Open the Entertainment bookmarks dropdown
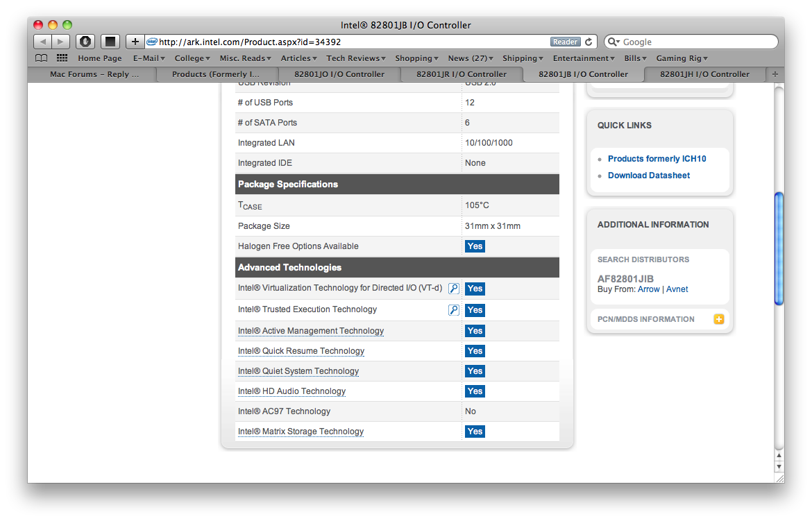This screenshot has height=521, width=812. (584, 58)
